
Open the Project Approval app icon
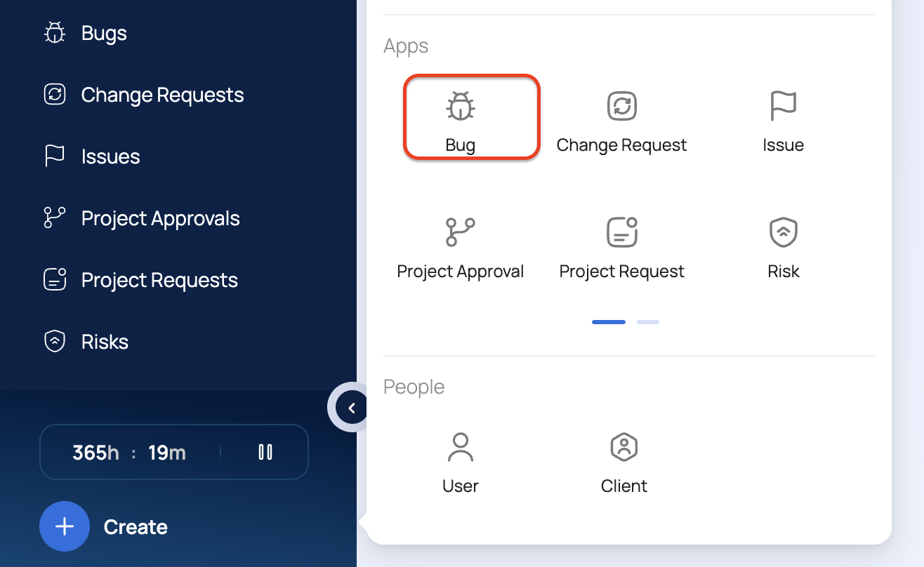(461, 233)
